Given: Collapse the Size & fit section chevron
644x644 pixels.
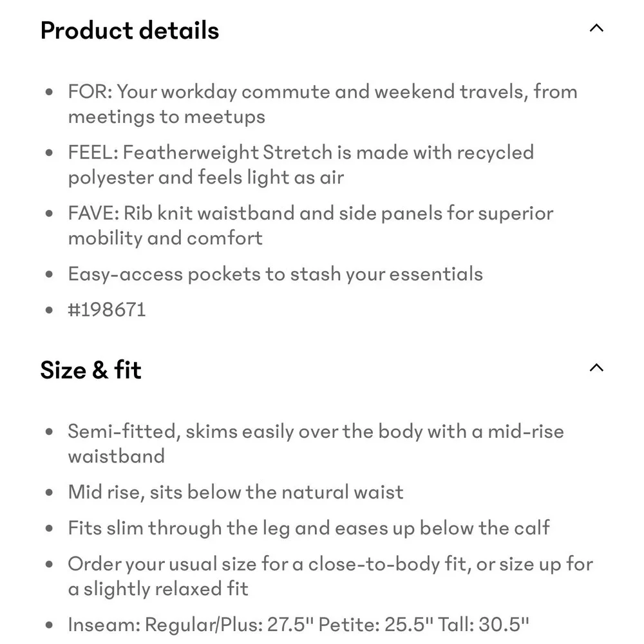Looking at the screenshot, I should tap(596, 368).
